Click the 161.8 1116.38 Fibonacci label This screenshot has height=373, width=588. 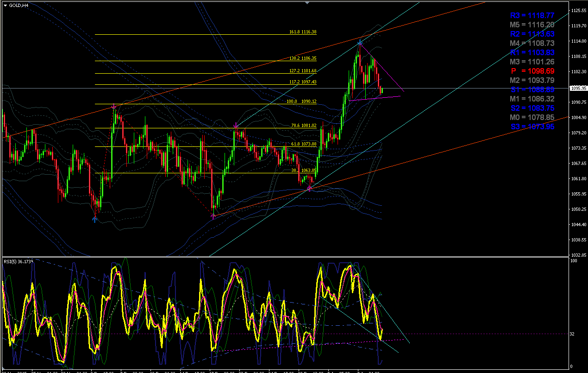(x=302, y=32)
